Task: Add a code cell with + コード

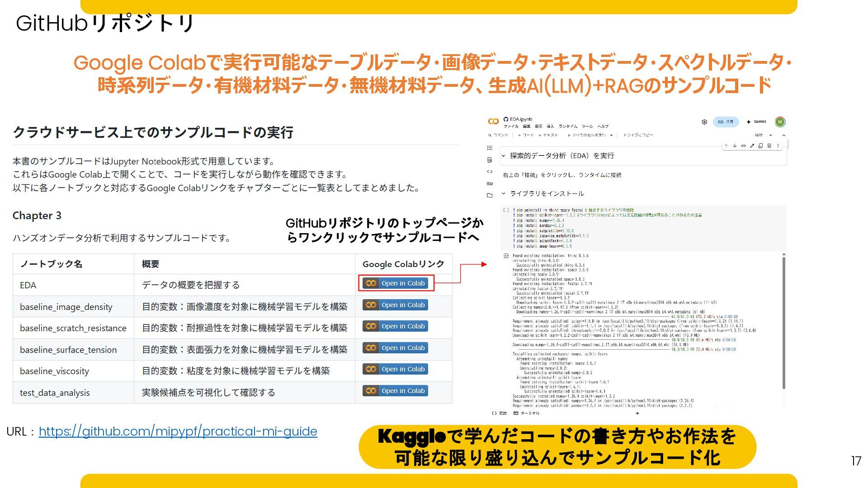Action: (x=526, y=135)
